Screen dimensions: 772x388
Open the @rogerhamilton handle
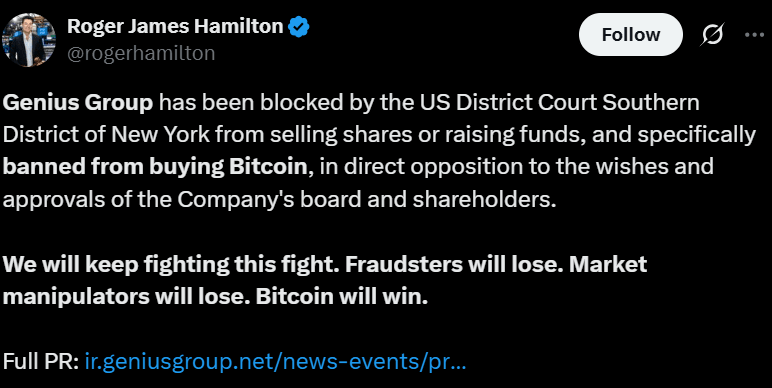(141, 53)
